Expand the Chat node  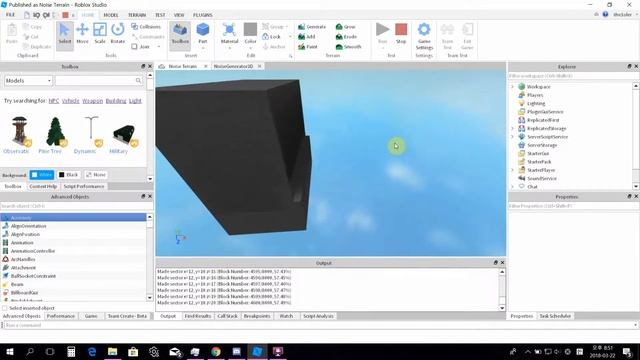pyautogui.click(x=513, y=187)
